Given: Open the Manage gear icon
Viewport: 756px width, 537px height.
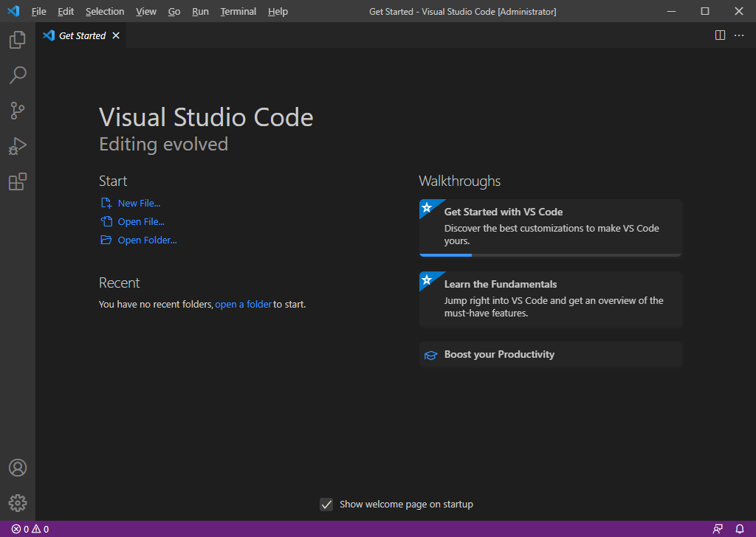Looking at the screenshot, I should coord(18,503).
